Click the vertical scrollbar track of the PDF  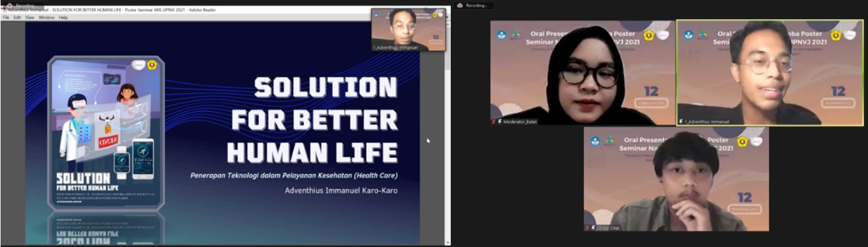[x=448, y=150]
